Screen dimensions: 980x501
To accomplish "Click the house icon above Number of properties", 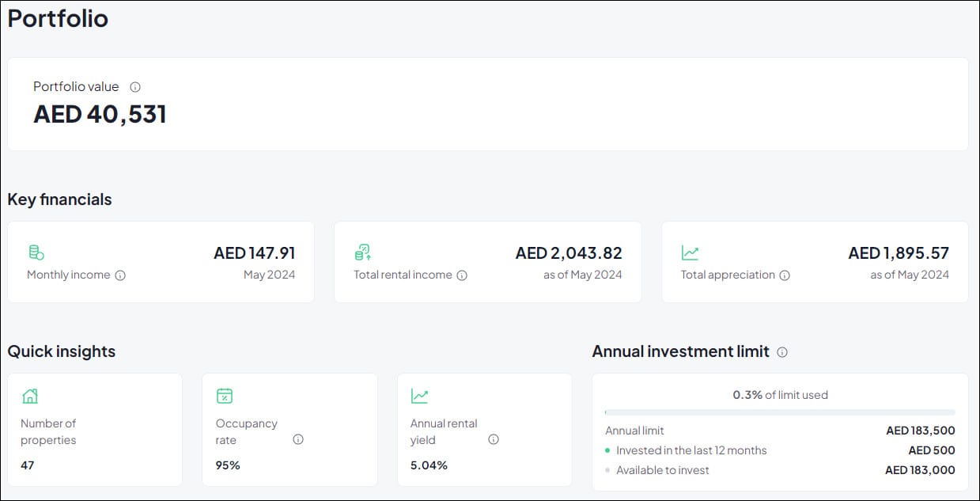I will click(x=30, y=396).
